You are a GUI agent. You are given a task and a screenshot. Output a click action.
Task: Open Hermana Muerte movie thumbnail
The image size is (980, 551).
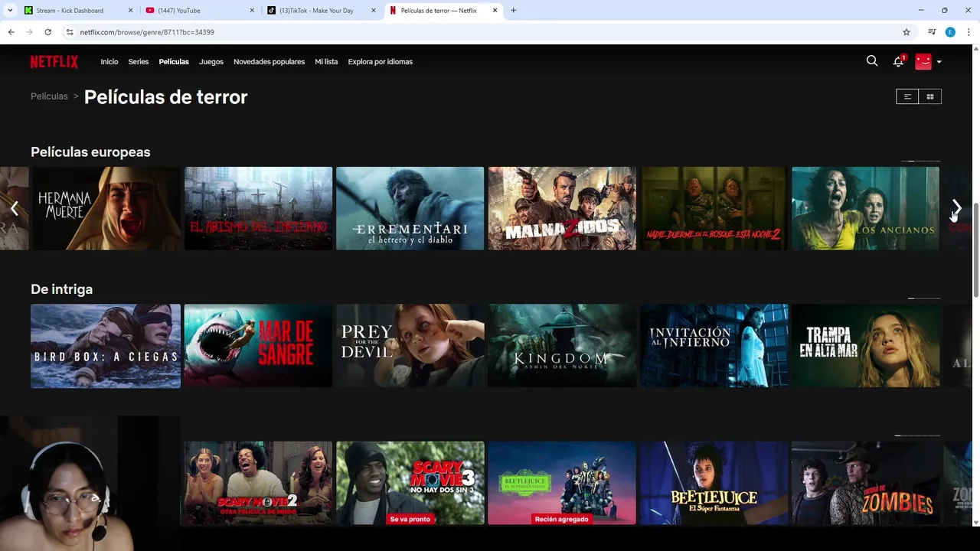point(106,208)
